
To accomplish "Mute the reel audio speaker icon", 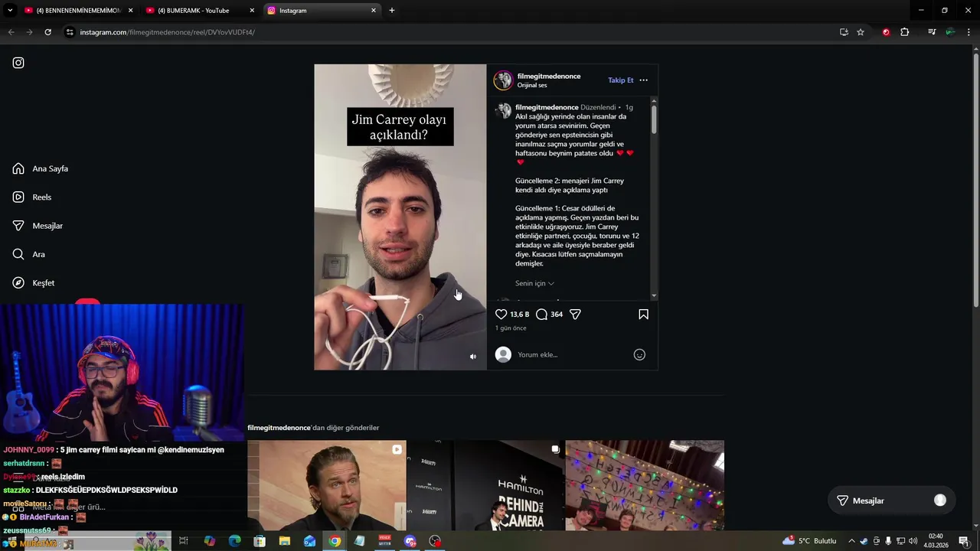I will click(x=472, y=357).
